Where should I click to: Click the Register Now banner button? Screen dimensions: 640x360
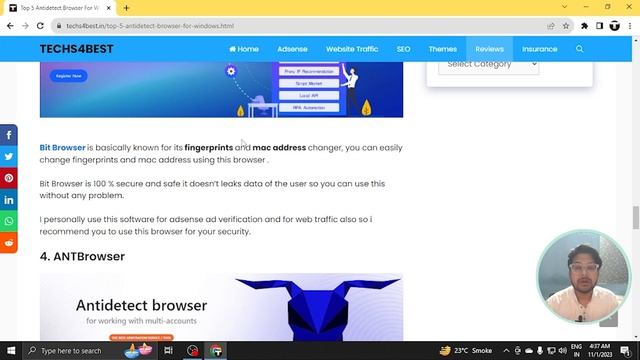click(69, 76)
